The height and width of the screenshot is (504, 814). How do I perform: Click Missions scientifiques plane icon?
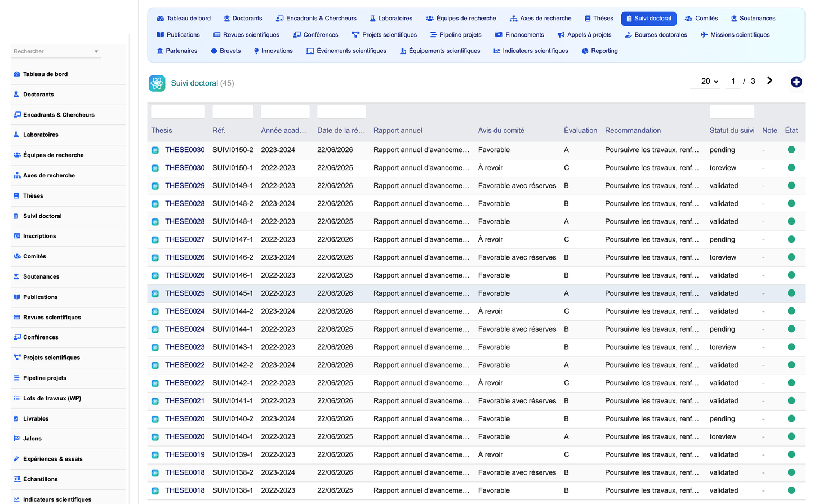[x=704, y=35]
